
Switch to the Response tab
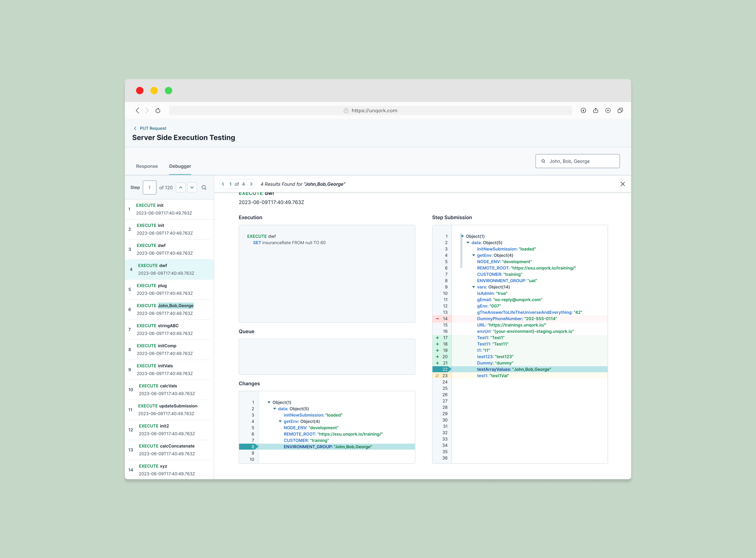coord(147,166)
